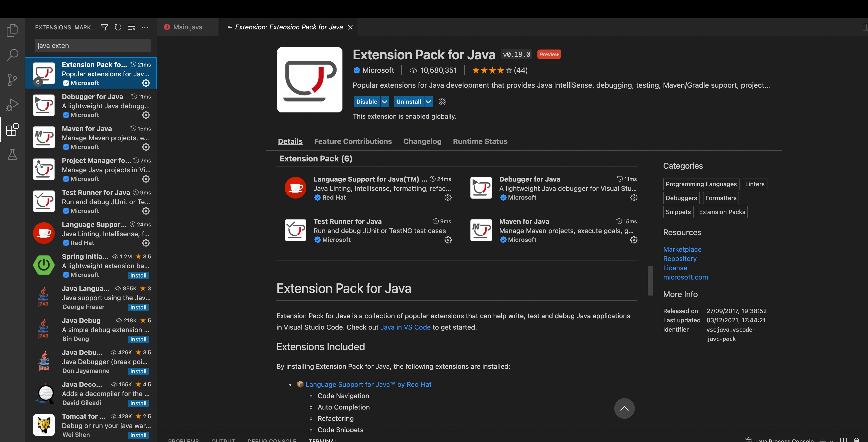Open gear menu for Language Support list item
868x442 pixels.
coord(146,243)
